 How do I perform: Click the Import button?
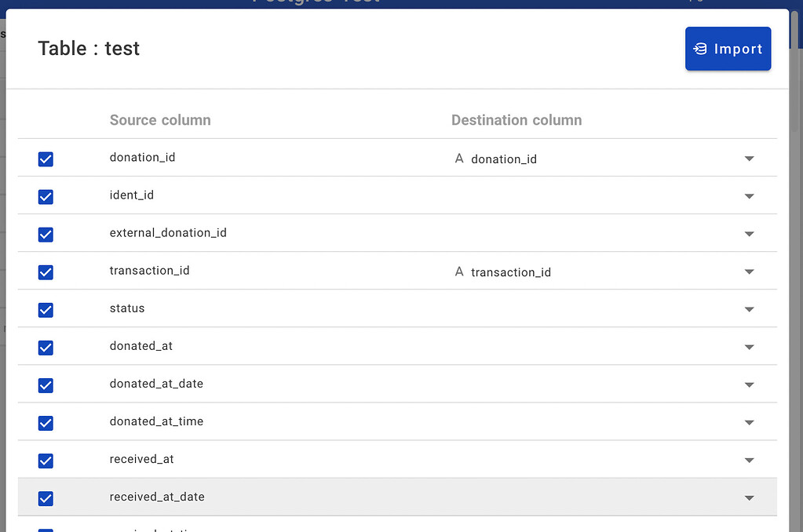tap(728, 48)
